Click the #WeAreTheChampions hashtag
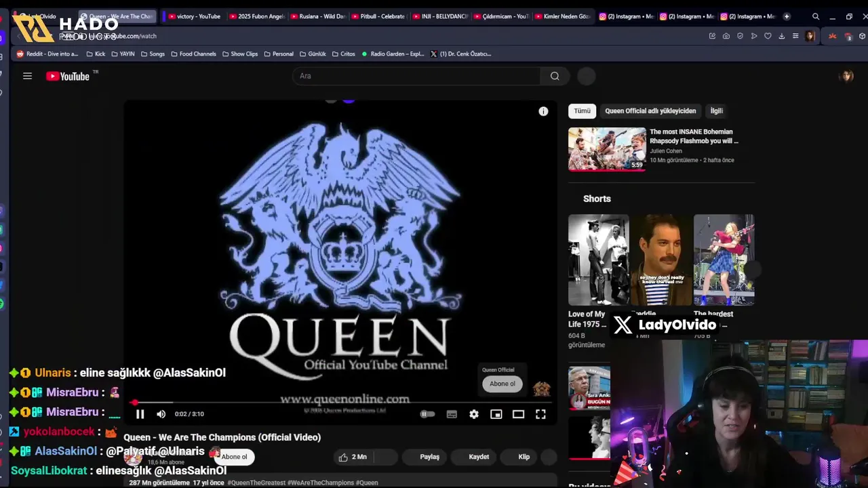 (320, 483)
